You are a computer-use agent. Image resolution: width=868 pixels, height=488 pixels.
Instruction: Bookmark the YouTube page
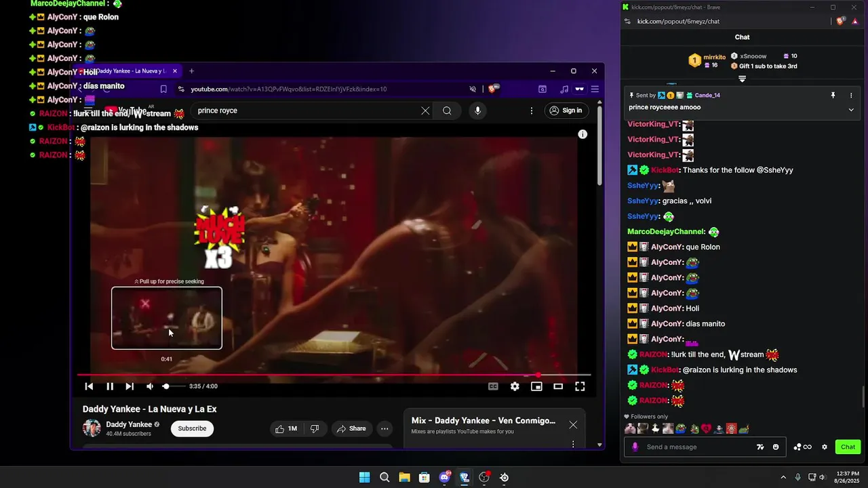coord(163,89)
